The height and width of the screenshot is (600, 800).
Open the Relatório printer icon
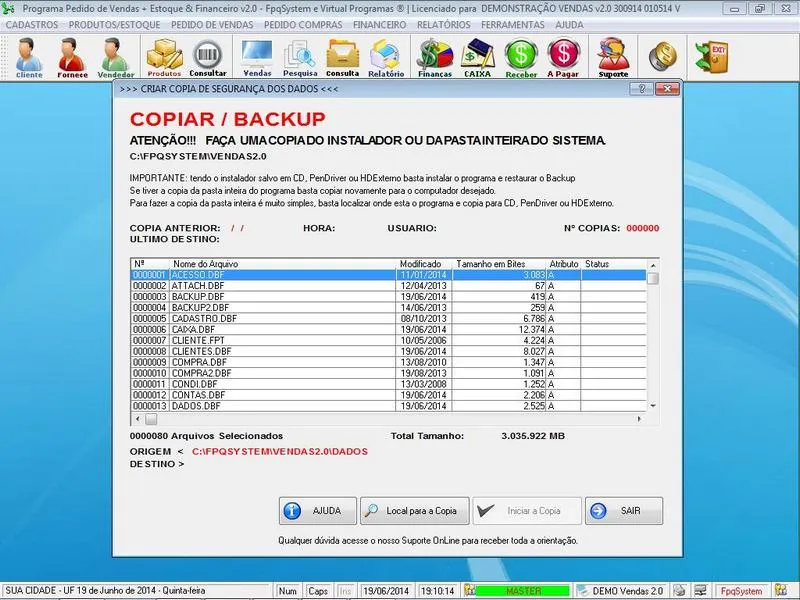(x=386, y=57)
